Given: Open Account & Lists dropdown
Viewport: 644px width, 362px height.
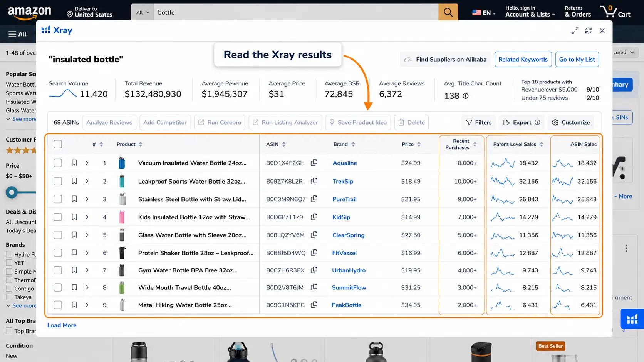Looking at the screenshot, I should pyautogui.click(x=530, y=12).
